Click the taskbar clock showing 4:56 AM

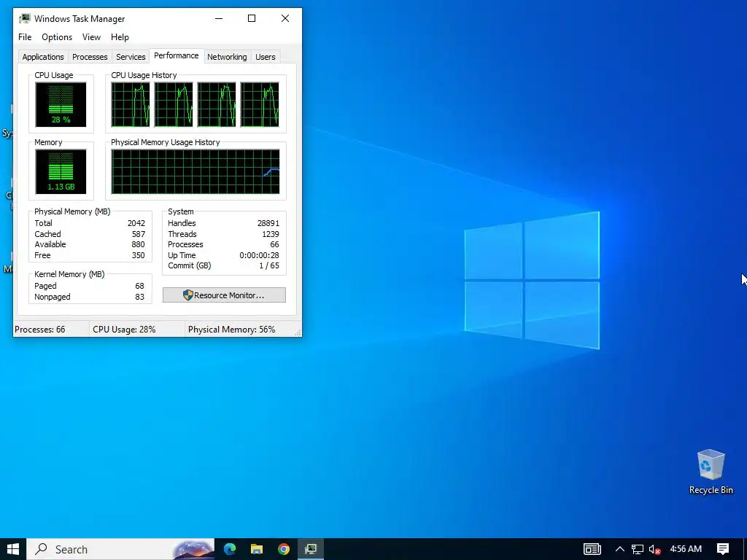pyautogui.click(x=686, y=549)
